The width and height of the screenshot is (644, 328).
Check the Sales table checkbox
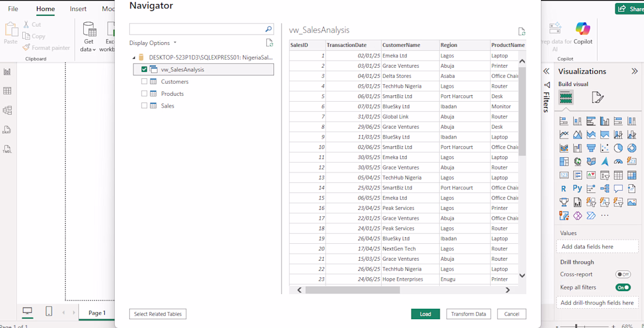coord(144,105)
